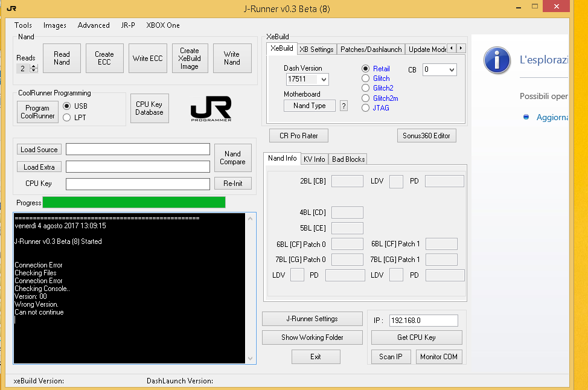
Task: Switch to the Update Mode tab
Action: point(426,49)
